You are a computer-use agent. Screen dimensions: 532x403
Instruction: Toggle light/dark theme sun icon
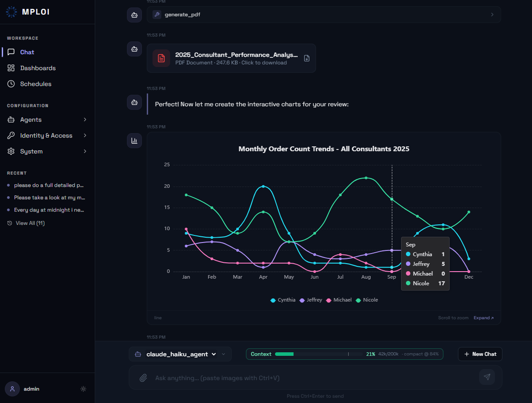[x=83, y=389]
